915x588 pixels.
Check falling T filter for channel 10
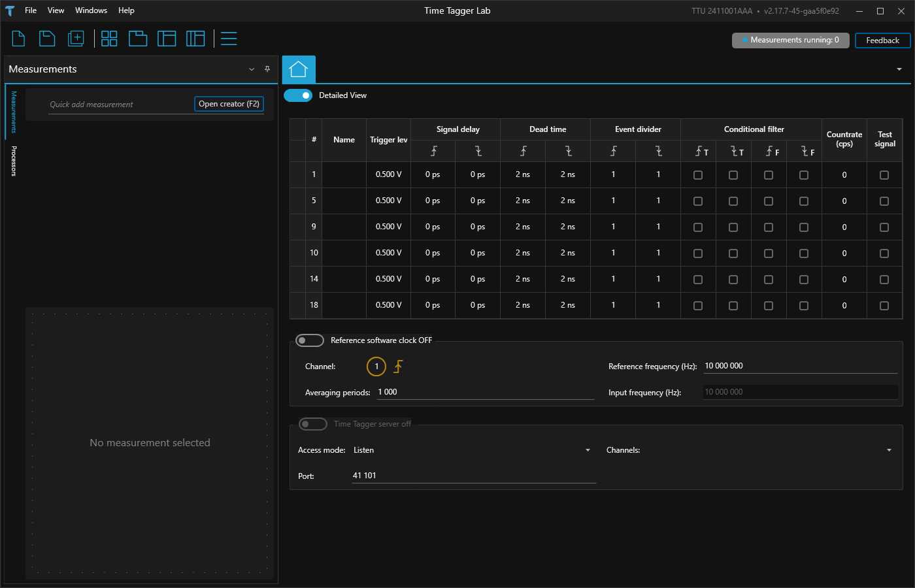tap(733, 253)
